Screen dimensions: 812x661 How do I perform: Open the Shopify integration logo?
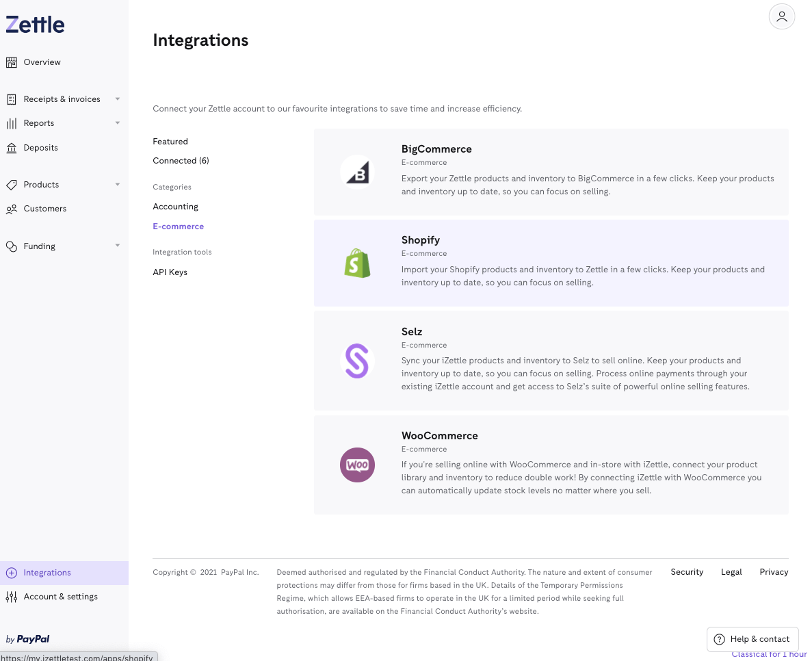tap(357, 263)
